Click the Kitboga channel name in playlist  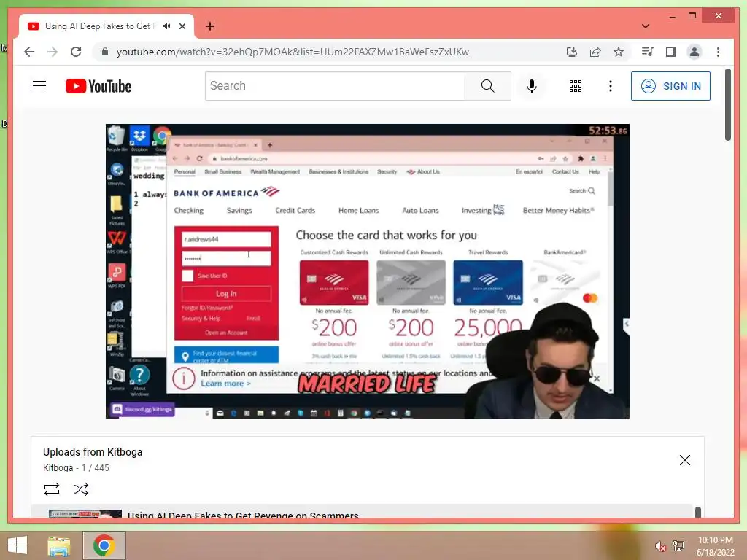58,467
